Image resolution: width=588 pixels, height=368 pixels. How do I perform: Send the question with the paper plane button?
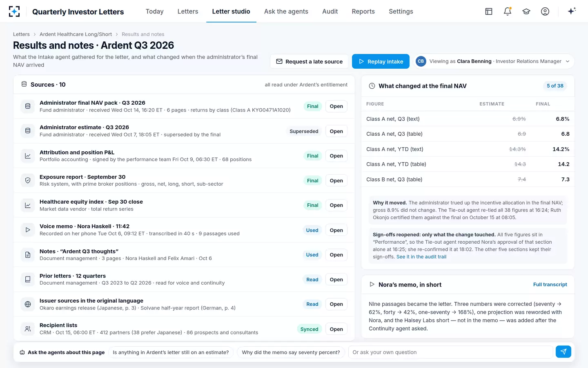(563, 352)
